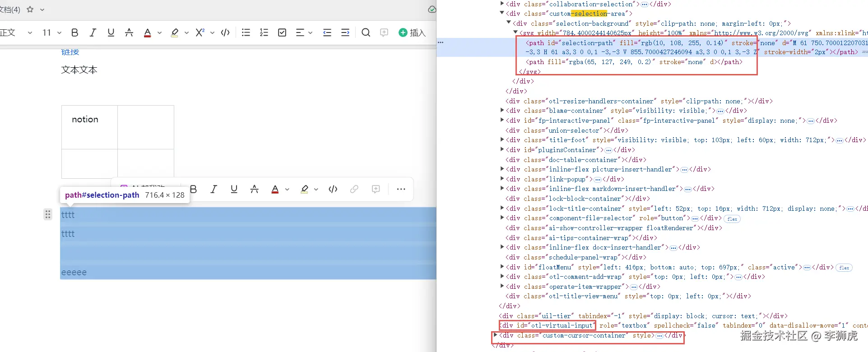Click the block drag handle beside tttt
The width and height of the screenshot is (868, 352).
[48, 214]
